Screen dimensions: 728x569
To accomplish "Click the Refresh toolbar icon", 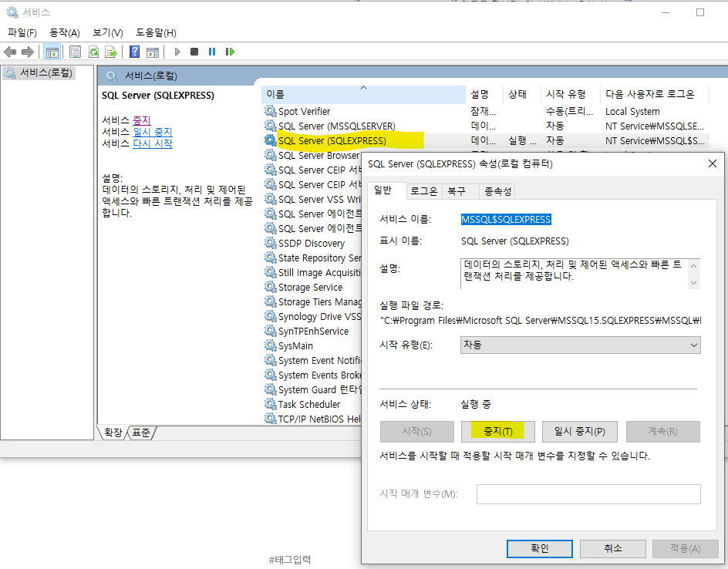I will tap(93, 52).
